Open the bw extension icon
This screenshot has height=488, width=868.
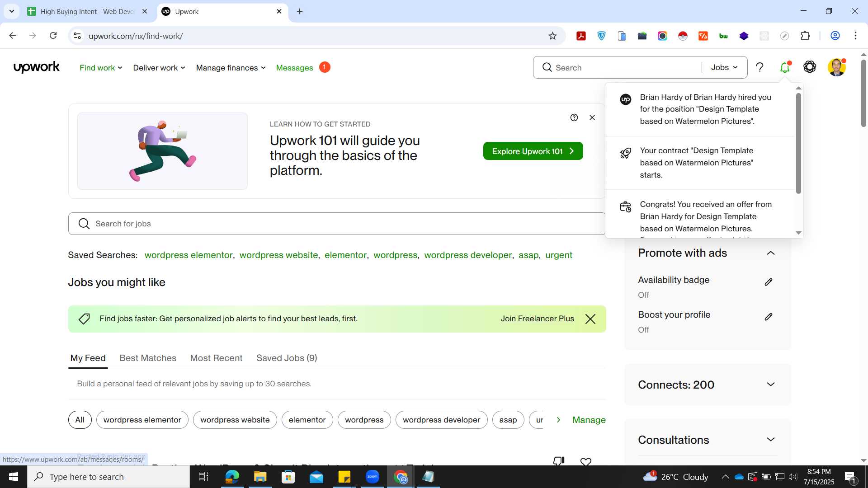click(723, 36)
